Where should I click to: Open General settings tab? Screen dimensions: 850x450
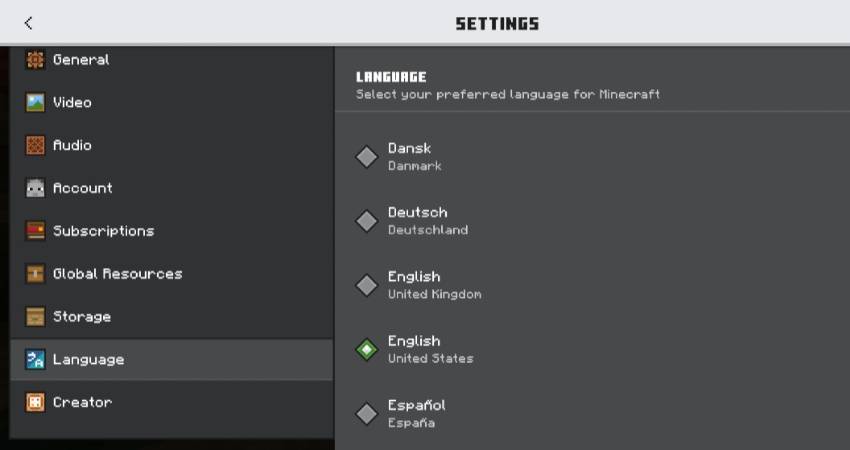click(x=171, y=60)
